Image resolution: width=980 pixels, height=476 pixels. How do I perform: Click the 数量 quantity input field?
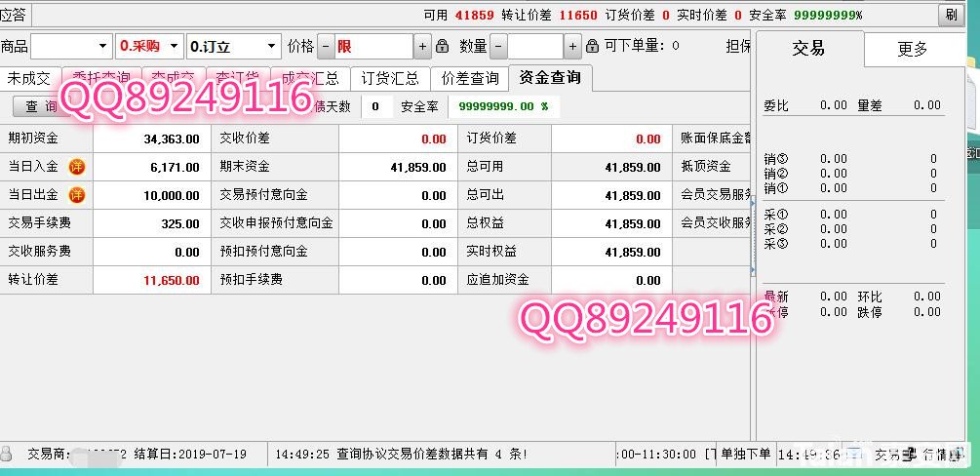click(535, 46)
